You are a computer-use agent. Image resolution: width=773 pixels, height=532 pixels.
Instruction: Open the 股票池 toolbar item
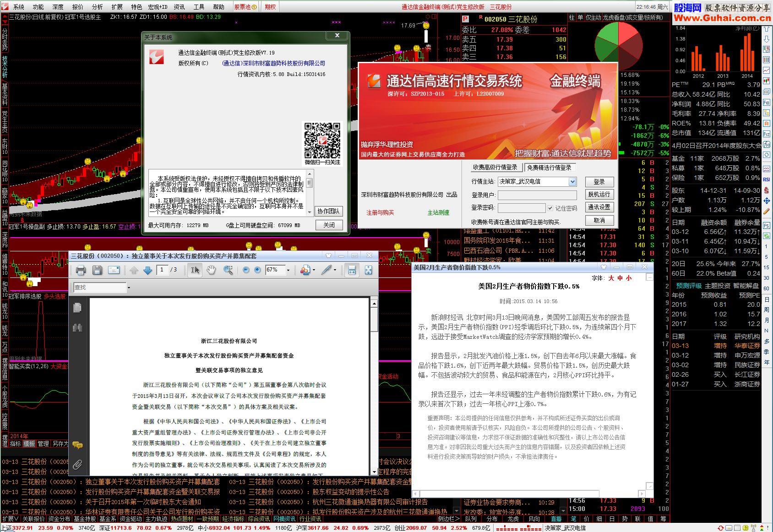[245, 7]
